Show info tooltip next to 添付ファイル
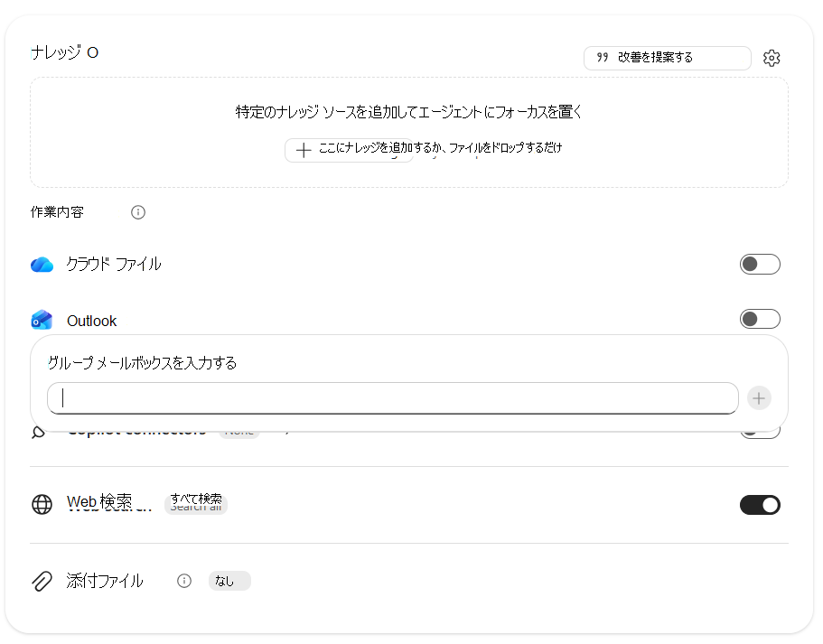The image size is (823, 644). point(184,581)
